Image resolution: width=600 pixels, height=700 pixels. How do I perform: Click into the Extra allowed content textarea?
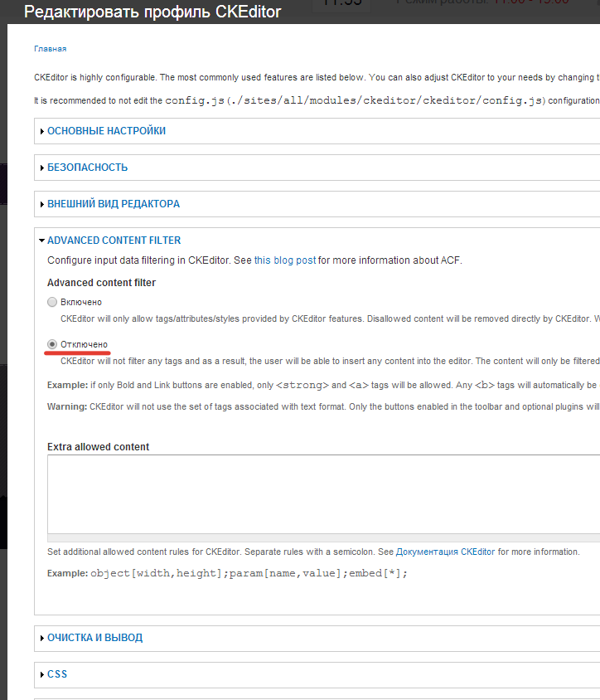click(323, 494)
